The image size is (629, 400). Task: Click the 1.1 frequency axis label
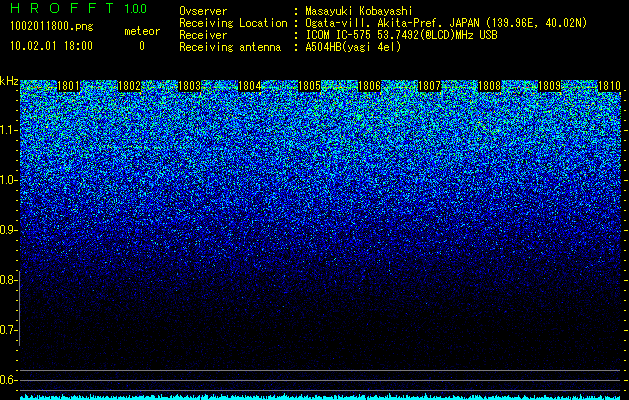point(7,130)
